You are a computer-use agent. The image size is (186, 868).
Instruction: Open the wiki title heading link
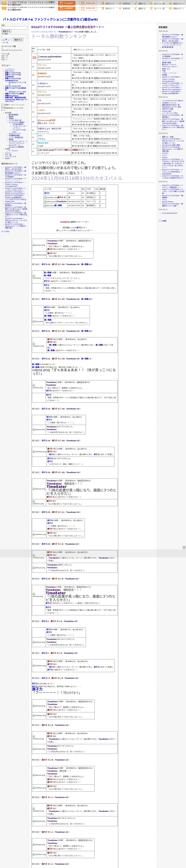[x=50, y=19]
